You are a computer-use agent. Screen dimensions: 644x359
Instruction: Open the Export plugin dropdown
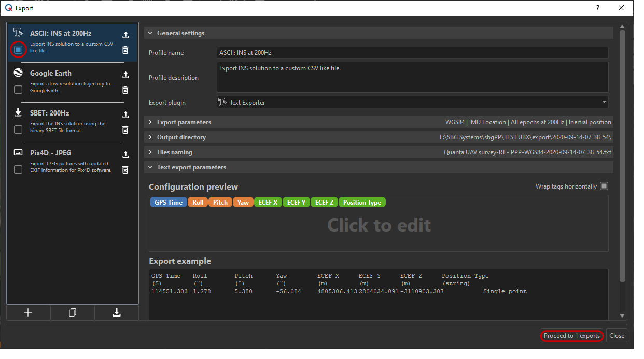(x=412, y=103)
